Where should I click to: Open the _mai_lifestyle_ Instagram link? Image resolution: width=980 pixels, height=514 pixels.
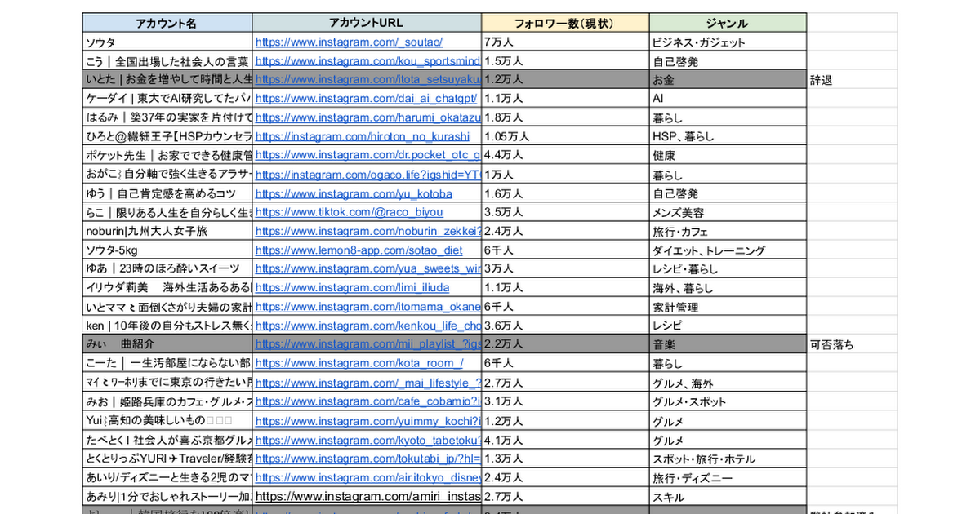point(368,383)
